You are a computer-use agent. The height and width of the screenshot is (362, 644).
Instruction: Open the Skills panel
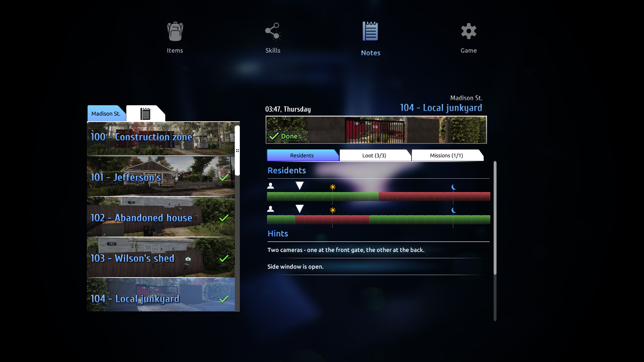272,38
